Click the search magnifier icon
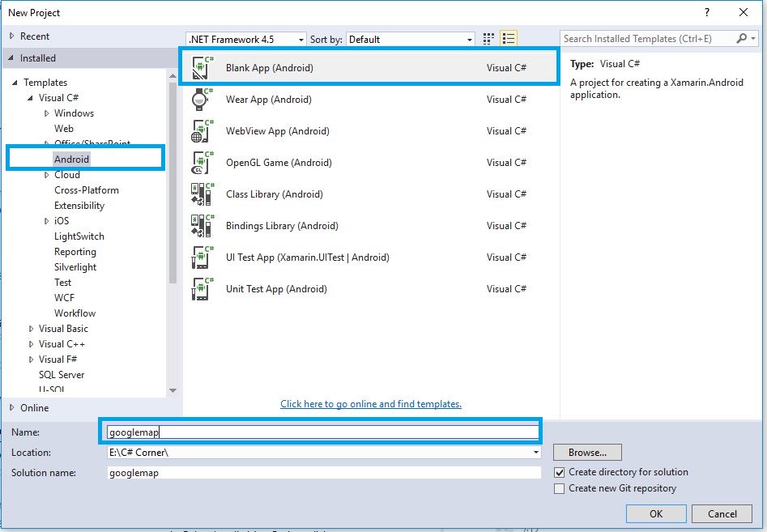The height and width of the screenshot is (532, 767). pos(742,38)
